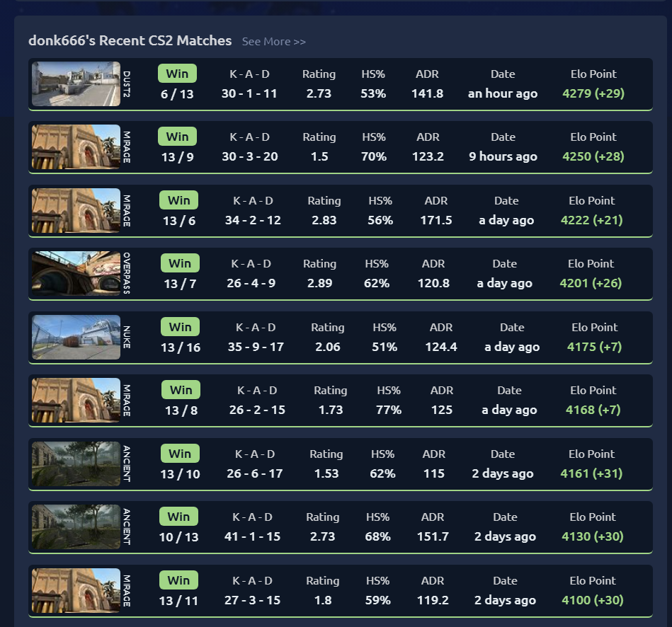Select the Elo point 4161 (+31)
The height and width of the screenshot is (627, 672).
[x=591, y=473]
